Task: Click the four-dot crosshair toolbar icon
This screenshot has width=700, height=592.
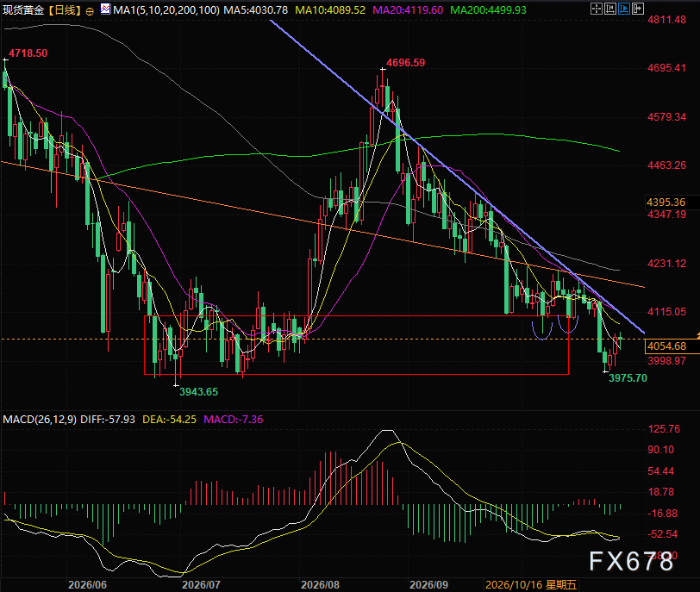Action: [x=597, y=9]
